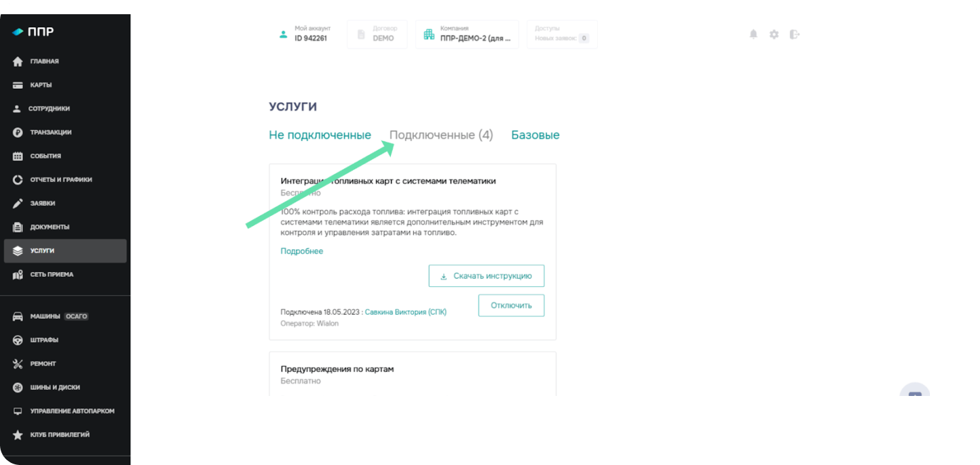Click the Скачать инструкцию button
This screenshot has width=980, height=465.
tap(486, 276)
